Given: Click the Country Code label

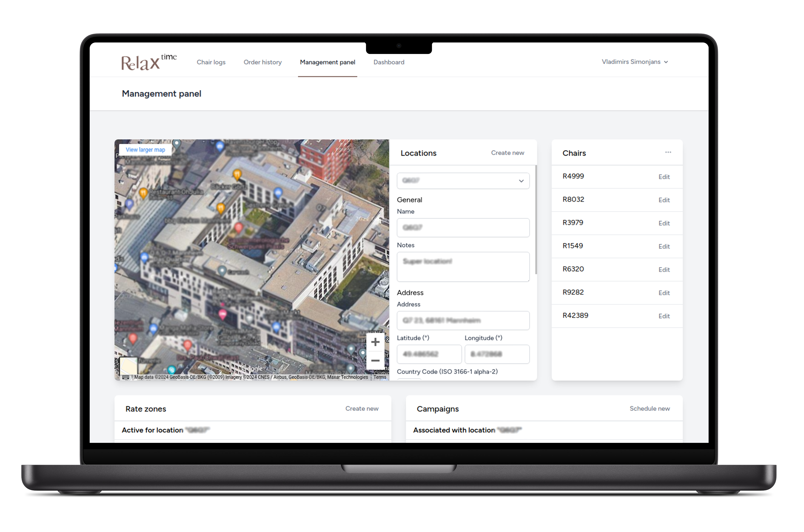Looking at the screenshot, I should pyautogui.click(x=447, y=372).
